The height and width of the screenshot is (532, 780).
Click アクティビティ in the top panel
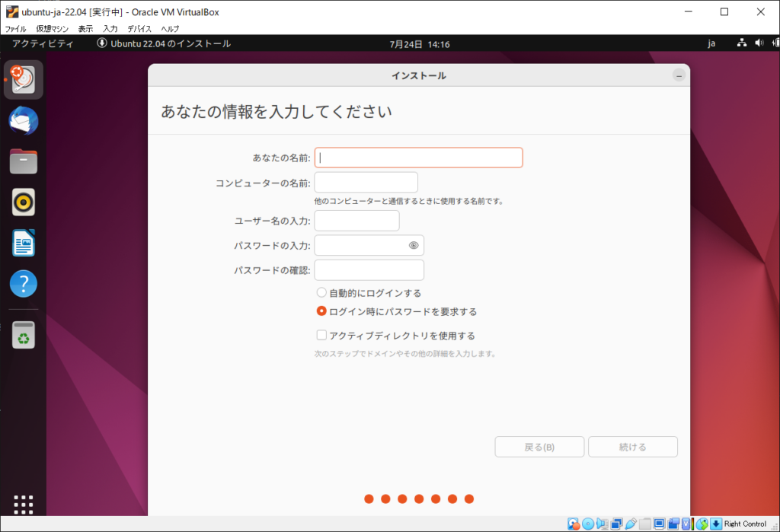(x=43, y=43)
